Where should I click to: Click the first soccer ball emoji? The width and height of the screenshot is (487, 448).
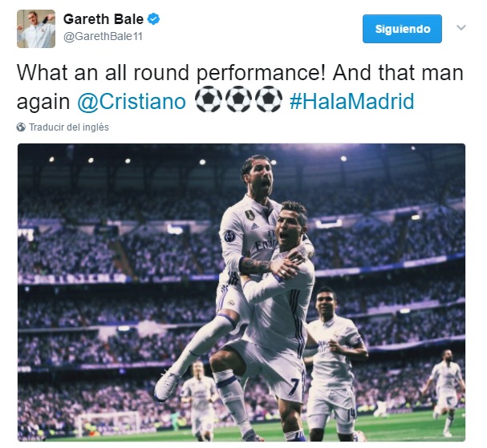pos(208,99)
